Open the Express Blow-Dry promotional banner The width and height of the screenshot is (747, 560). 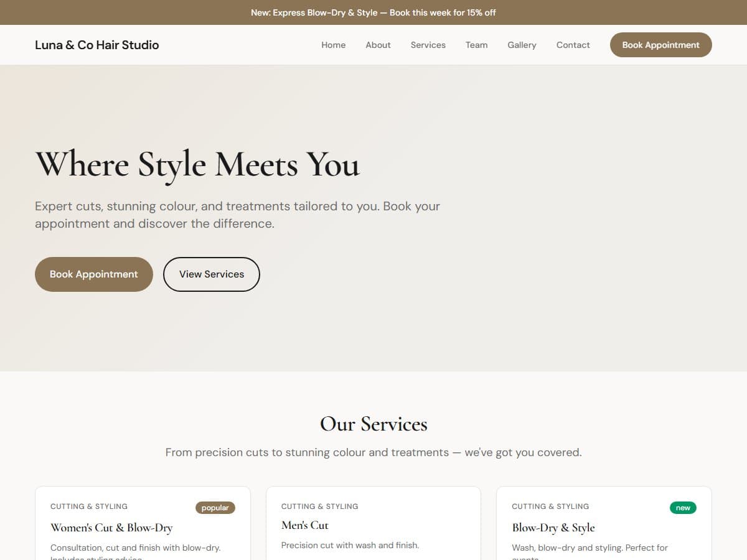tap(374, 12)
